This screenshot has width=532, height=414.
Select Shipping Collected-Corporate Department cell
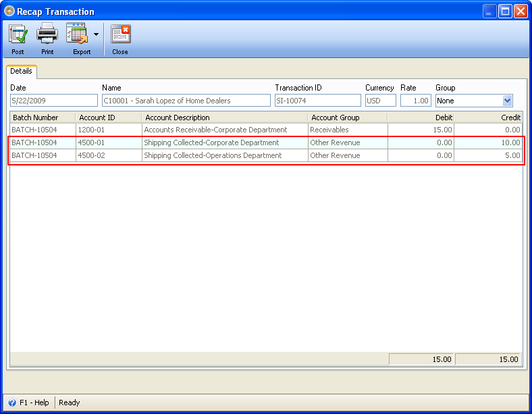(225, 143)
